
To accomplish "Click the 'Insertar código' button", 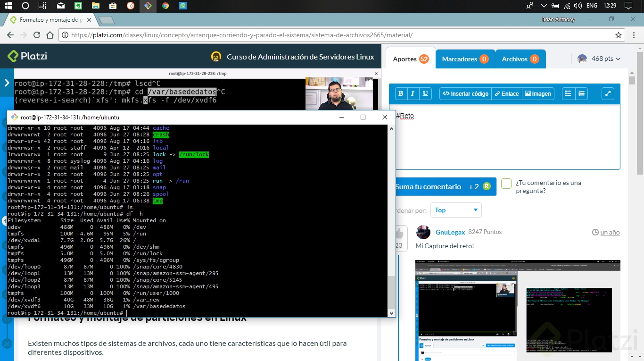I will pos(465,93).
